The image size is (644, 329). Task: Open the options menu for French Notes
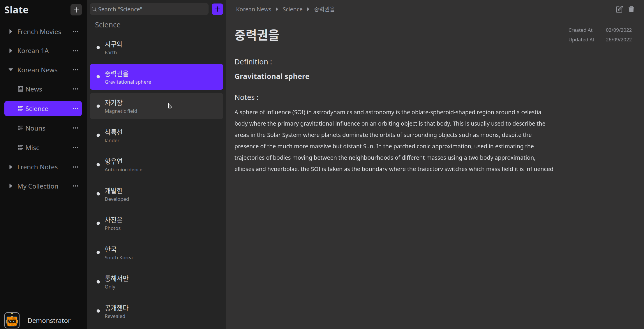(75, 167)
